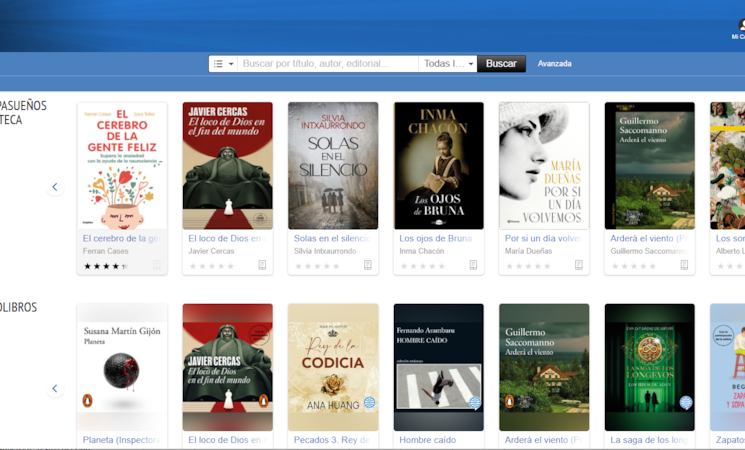745x450 pixels.
Task: Click the ebook format icon under Los ojos de Bruna
Action: point(473,265)
